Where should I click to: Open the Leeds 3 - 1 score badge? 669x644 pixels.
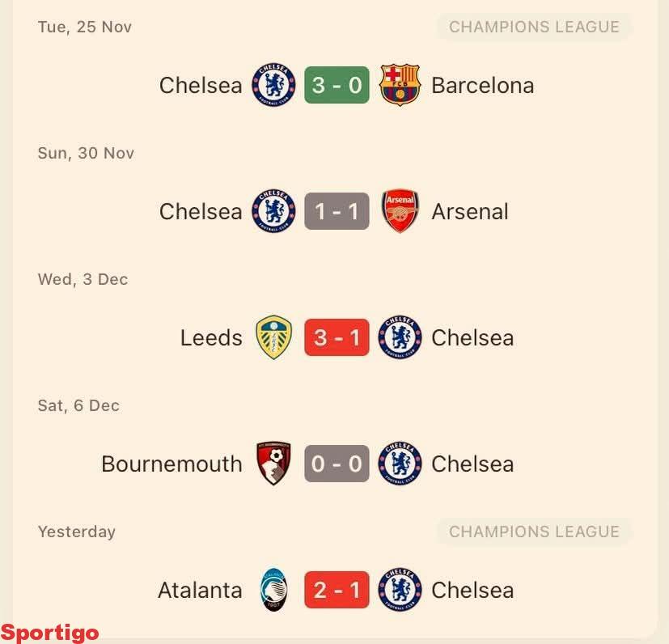(x=337, y=337)
